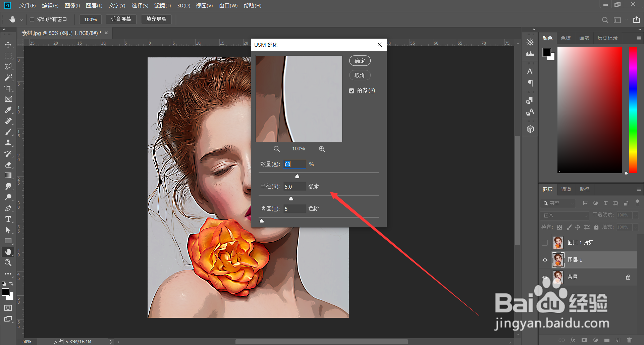This screenshot has height=345, width=644.
Task: Confirm with the 确定 button
Action: click(360, 61)
